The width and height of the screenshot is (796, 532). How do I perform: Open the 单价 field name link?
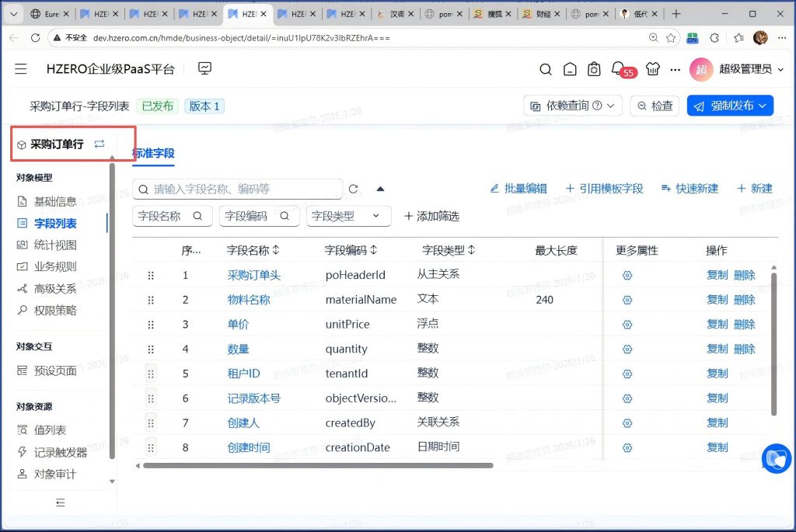coord(238,325)
